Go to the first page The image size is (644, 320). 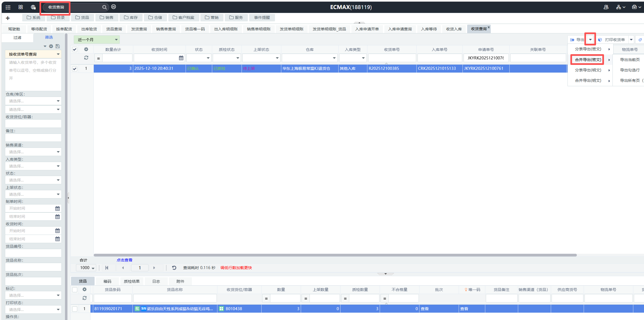pos(107,268)
